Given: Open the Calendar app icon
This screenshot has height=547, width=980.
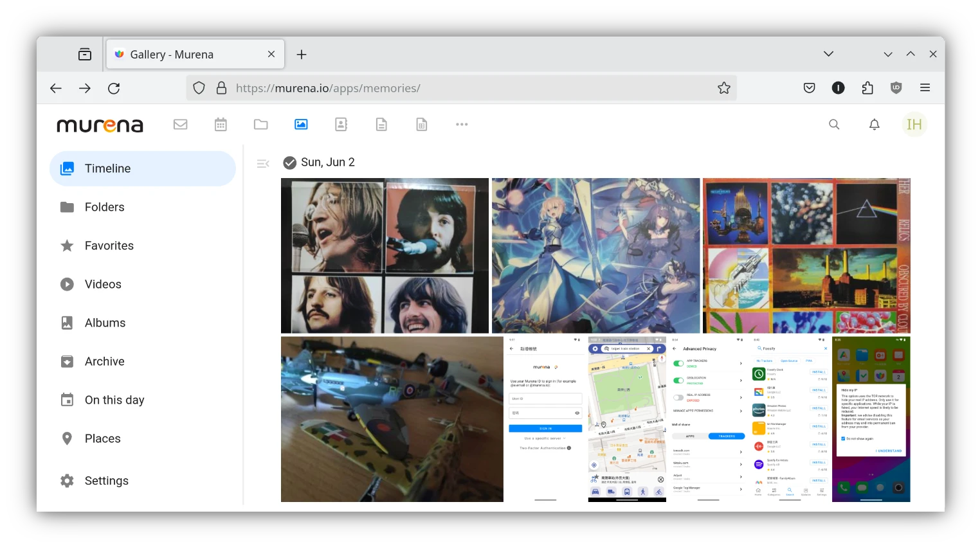Looking at the screenshot, I should point(221,125).
